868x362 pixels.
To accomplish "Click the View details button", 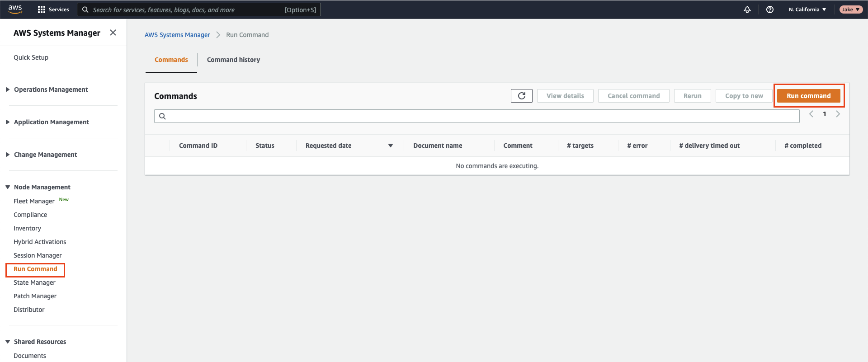I will tap(565, 96).
